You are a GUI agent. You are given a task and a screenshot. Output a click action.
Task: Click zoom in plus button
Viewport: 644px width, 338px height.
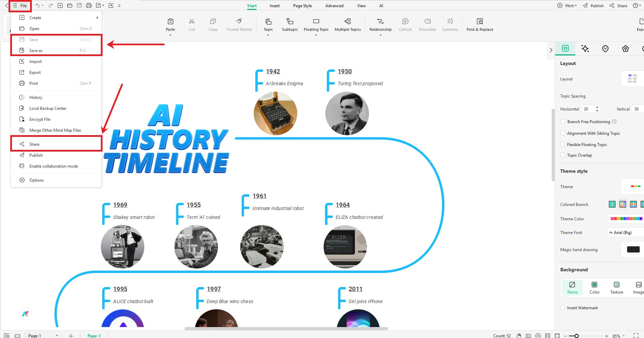[606, 336]
